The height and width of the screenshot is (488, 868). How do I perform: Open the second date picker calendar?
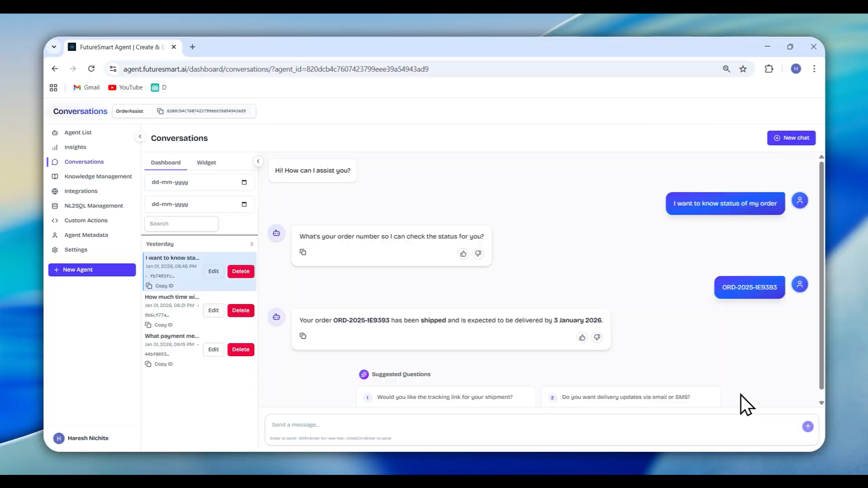(244, 204)
